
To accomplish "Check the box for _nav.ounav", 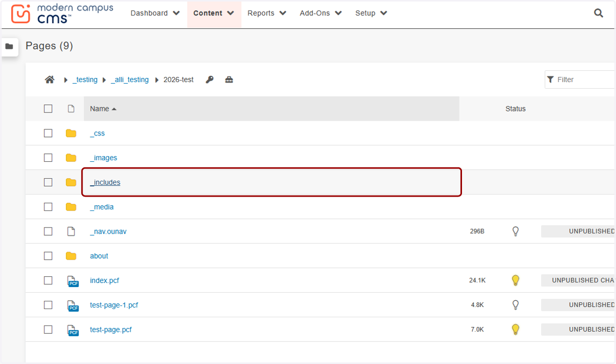I will click(x=48, y=232).
